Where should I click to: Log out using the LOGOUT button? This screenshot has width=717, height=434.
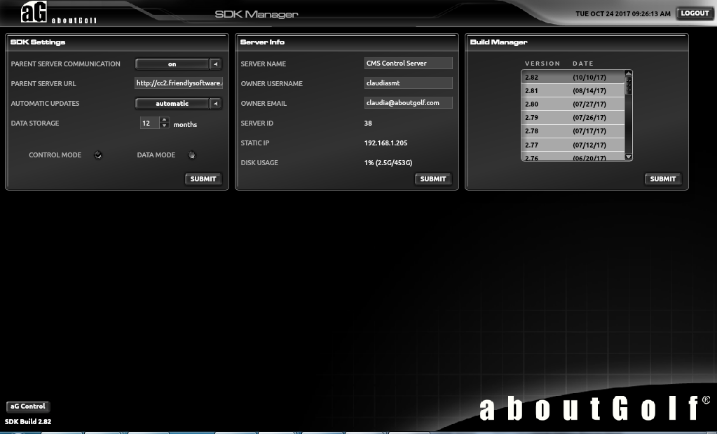(695, 13)
